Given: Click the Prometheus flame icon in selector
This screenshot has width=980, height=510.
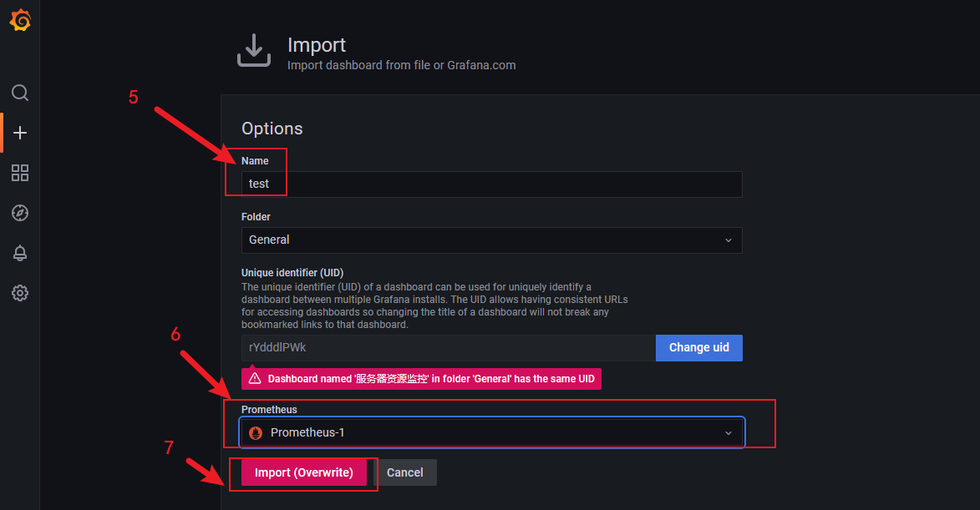Looking at the screenshot, I should 256,432.
